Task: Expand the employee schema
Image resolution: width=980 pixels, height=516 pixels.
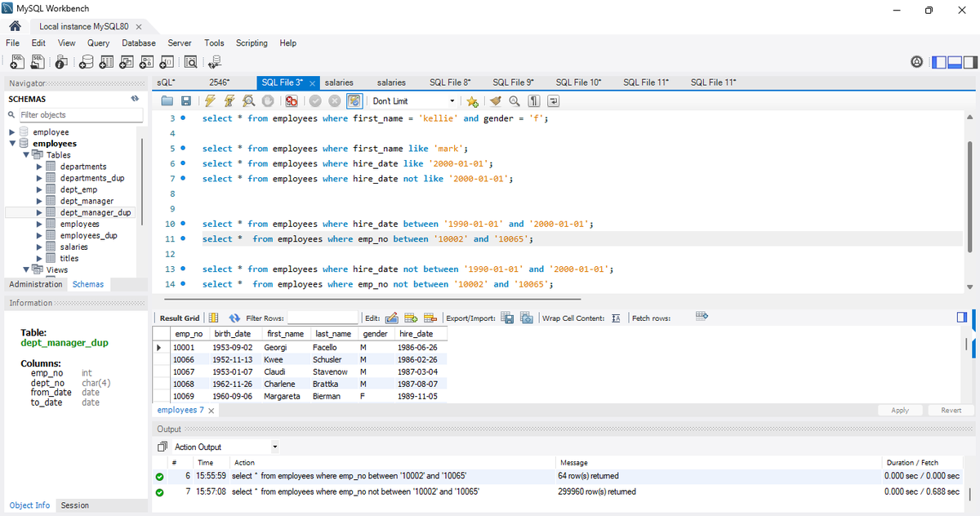Action: [x=11, y=132]
